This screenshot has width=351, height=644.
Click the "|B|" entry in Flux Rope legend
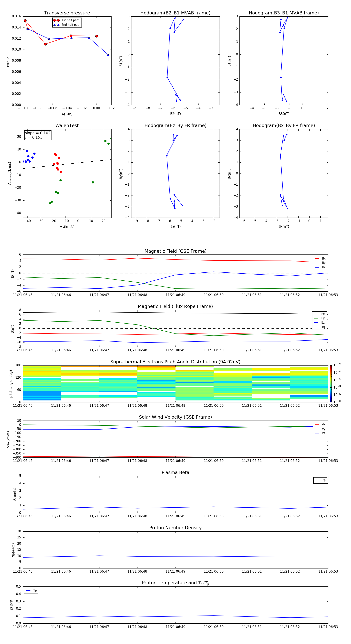(320, 327)
